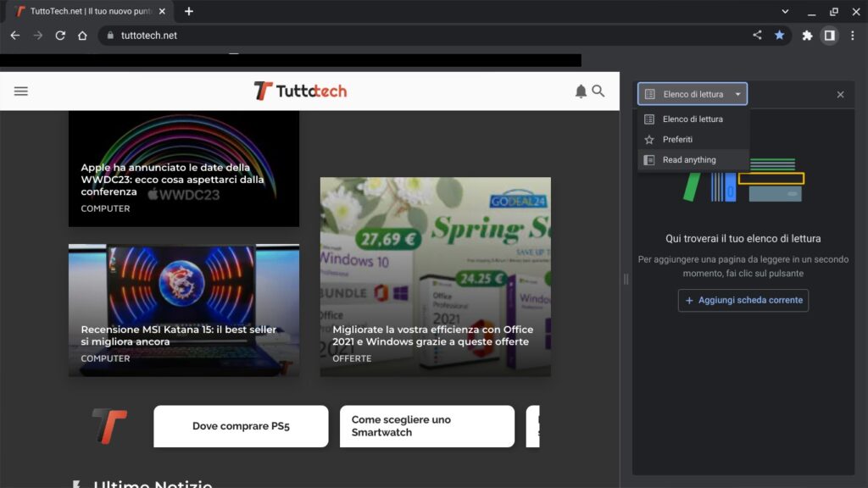Open the Dove comprare PS5 link
The height and width of the screenshot is (488, 868).
pos(241,426)
